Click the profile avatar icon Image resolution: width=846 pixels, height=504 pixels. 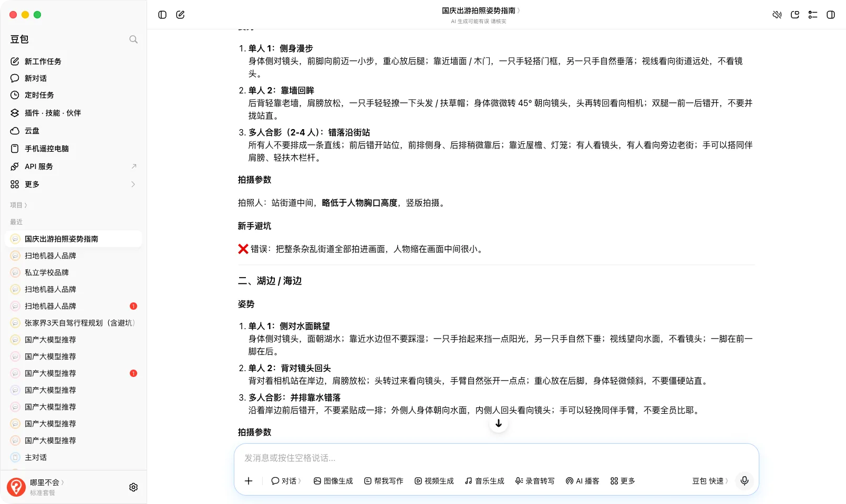point(16,487)
